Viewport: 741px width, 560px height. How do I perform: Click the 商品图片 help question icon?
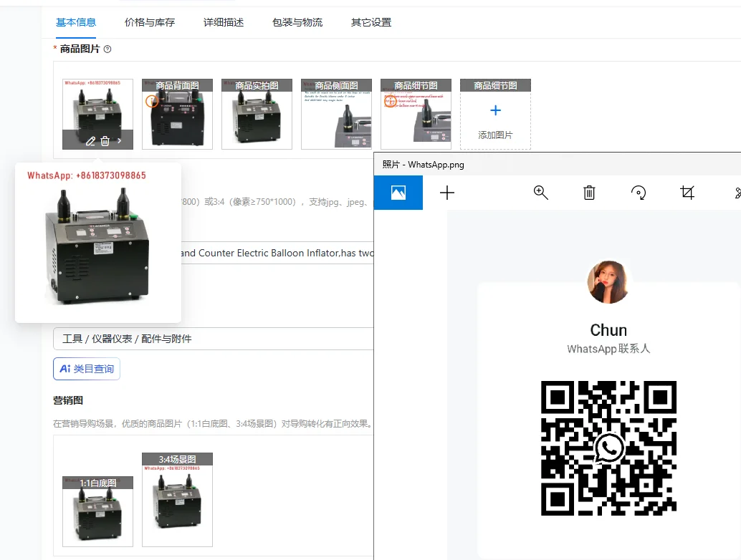pos(107,49)
